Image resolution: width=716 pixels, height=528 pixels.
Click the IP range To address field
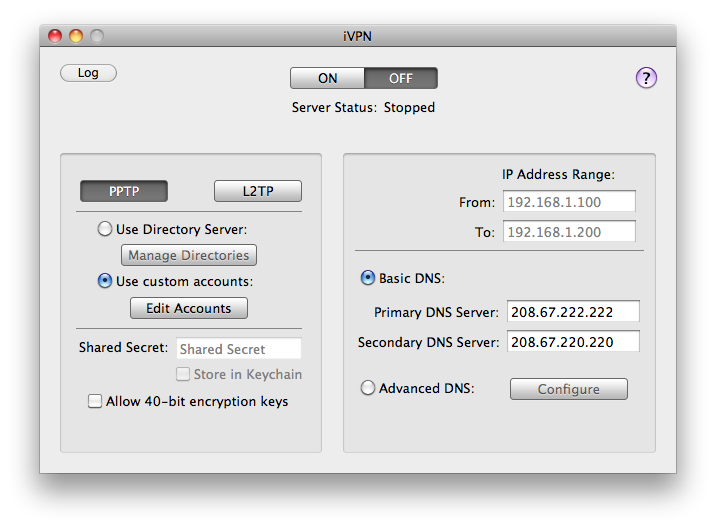pyautogui.click(x=569, y=232)
